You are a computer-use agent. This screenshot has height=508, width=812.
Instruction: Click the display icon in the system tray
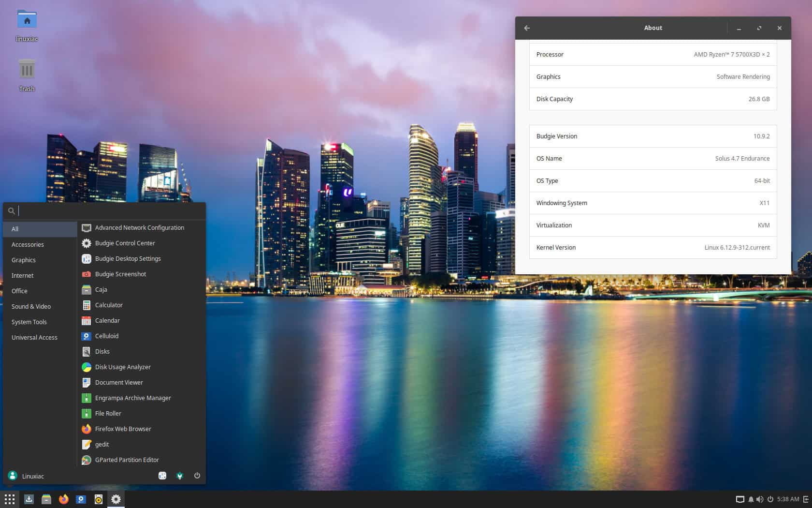coord(739,499)
